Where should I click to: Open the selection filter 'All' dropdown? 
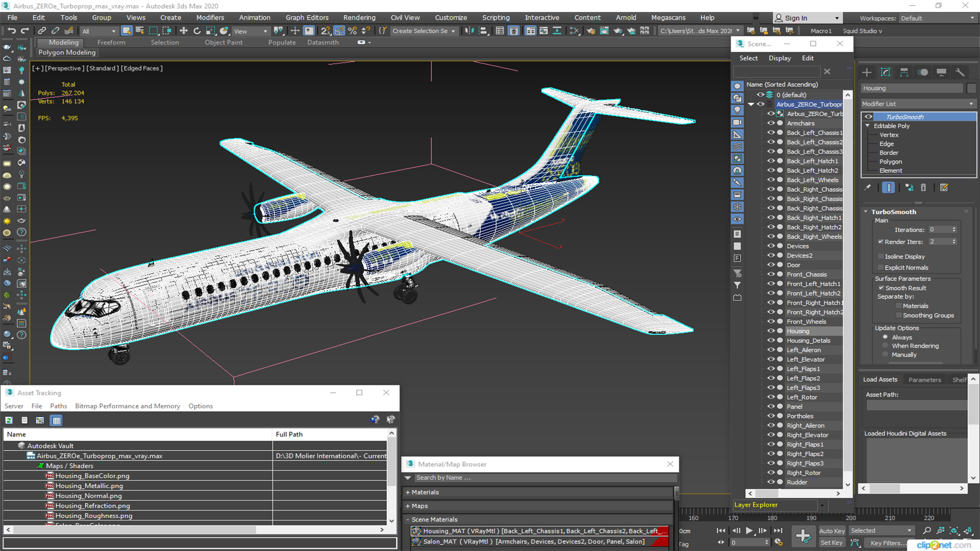99,31
